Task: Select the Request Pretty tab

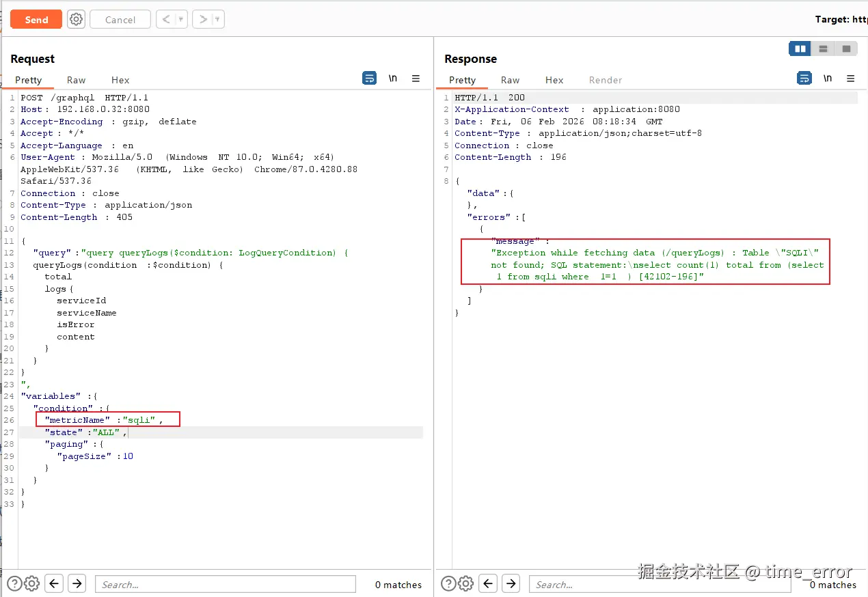Action: [29, 80]
